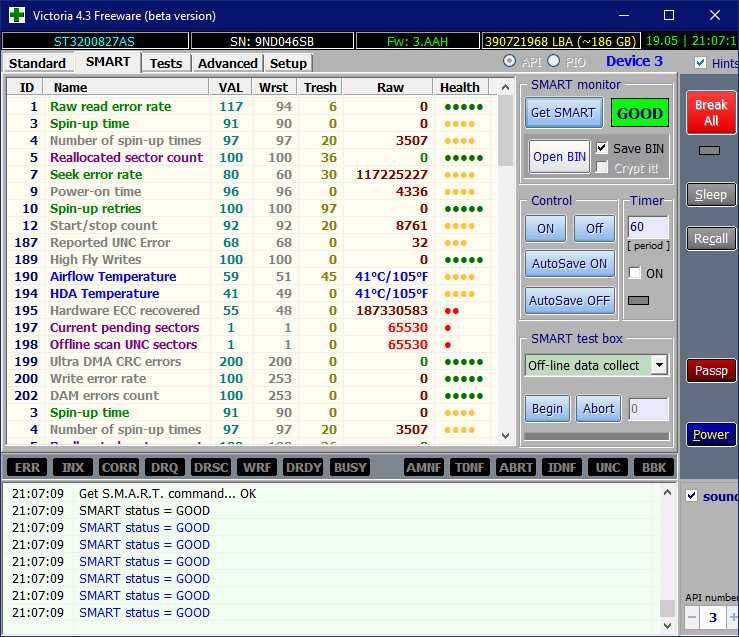Click the Timer period input field
This screenshot has width=739, height=637.
pyautogui.click(x=648, y=227)
